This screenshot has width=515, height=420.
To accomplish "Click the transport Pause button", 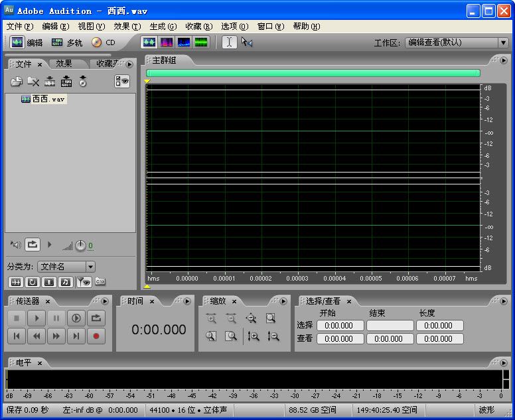I will click(56, 318).
